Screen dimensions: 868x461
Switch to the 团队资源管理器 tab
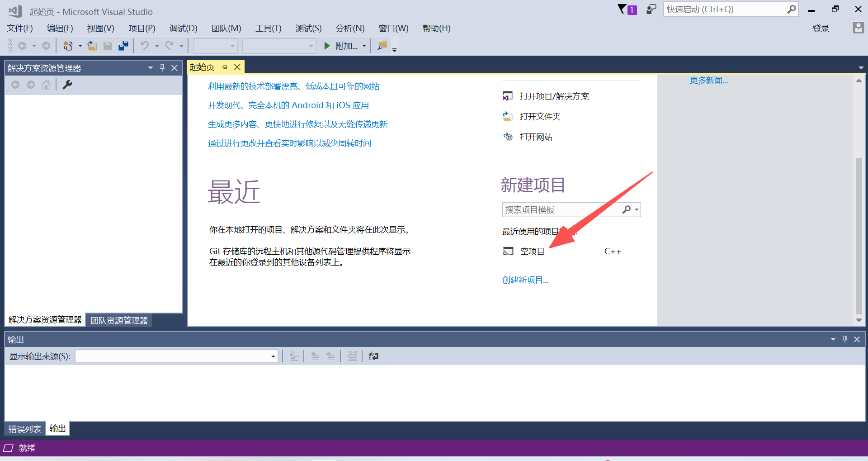pos(119,320)
